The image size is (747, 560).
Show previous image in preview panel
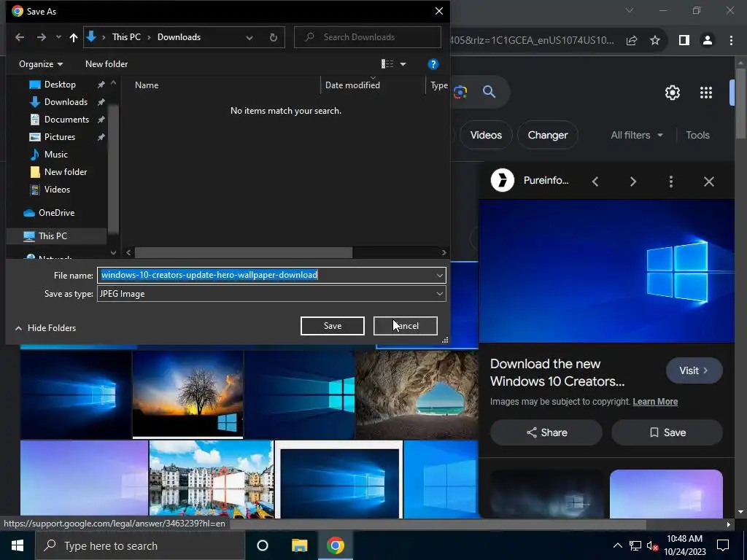point(595,182)
